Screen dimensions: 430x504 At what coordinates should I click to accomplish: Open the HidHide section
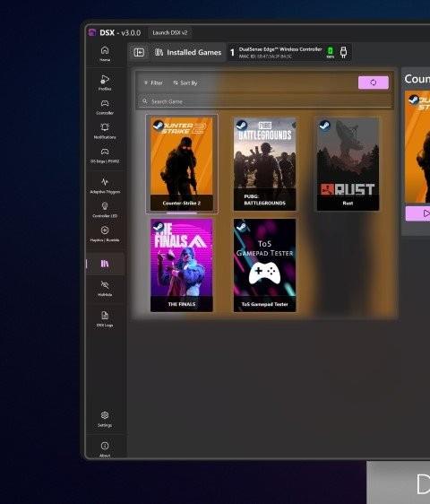[105, 289]
